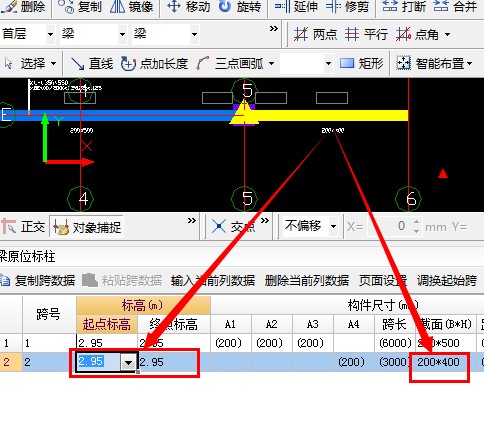Expand the 不偏移 offset dropdown
The width and height of the screenshot is (484, 440).
point(333,227)
